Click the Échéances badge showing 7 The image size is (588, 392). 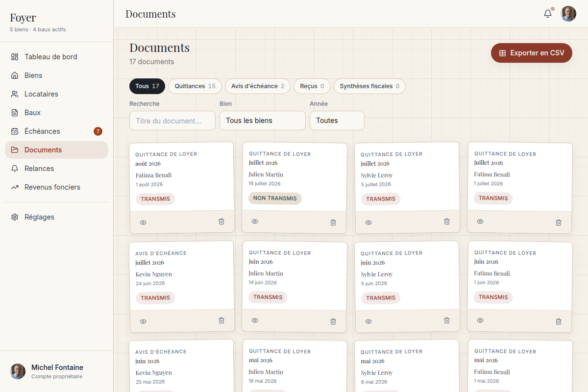click(x=98, y=131)
